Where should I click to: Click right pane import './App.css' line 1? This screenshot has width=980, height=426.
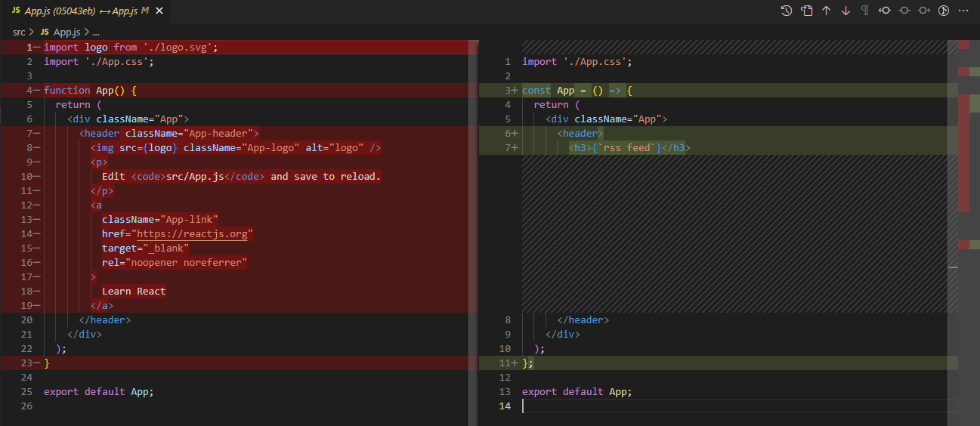coord(577,61)
